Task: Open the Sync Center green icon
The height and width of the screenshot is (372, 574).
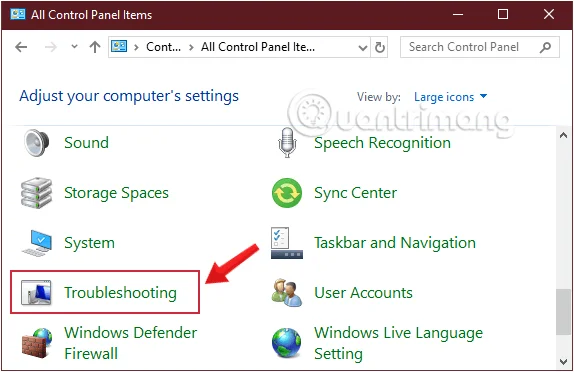Action: [x=287, y=193]
